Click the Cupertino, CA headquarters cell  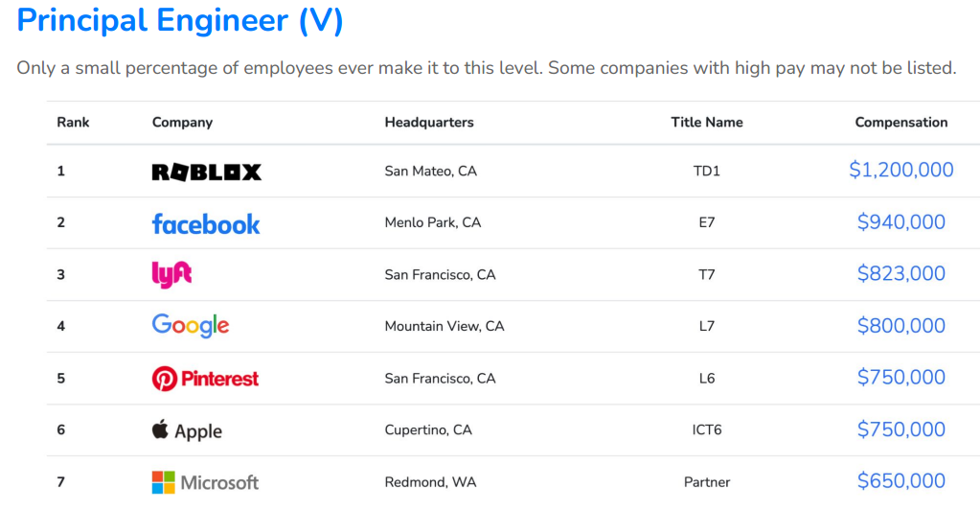click(x=428, y=429)
